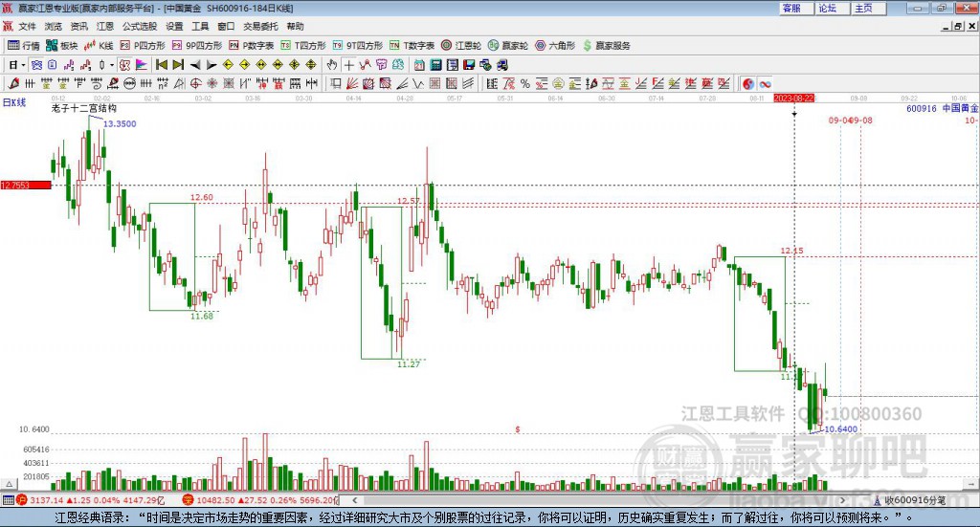This screenshot has height=527, width=980.
Task: Click the infinity symbol icon
Action: click(x=765, y=83)
